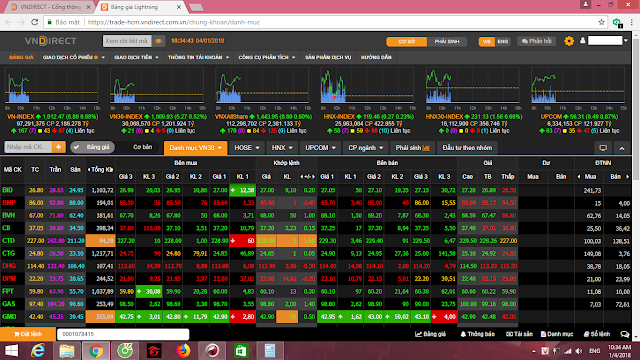The width and height of the screenshot is (640, 360).
Task: Click Tài sản in the bottom bar
Action: pos(519,334)
